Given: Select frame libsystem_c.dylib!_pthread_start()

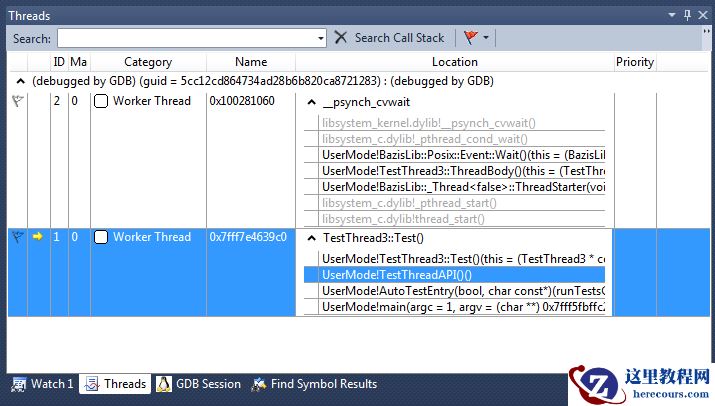Looking at the screenshot, I should tap(455, 203).
